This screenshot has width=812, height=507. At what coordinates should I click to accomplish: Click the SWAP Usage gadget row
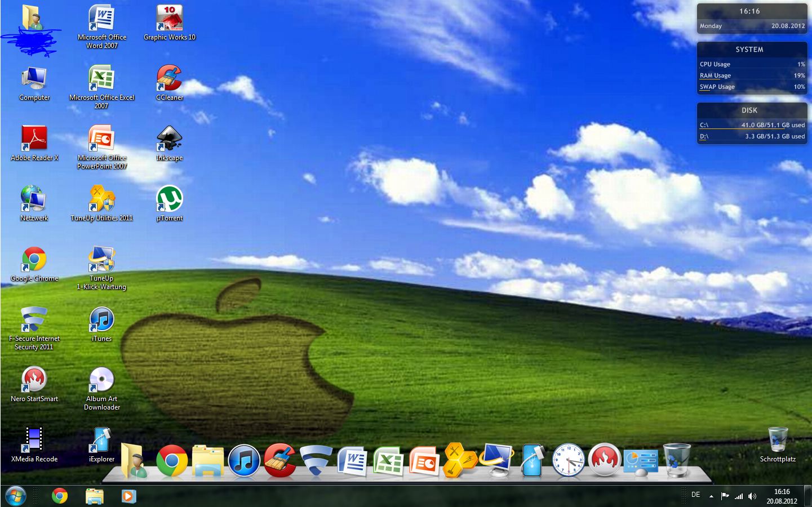pos(752,87)
